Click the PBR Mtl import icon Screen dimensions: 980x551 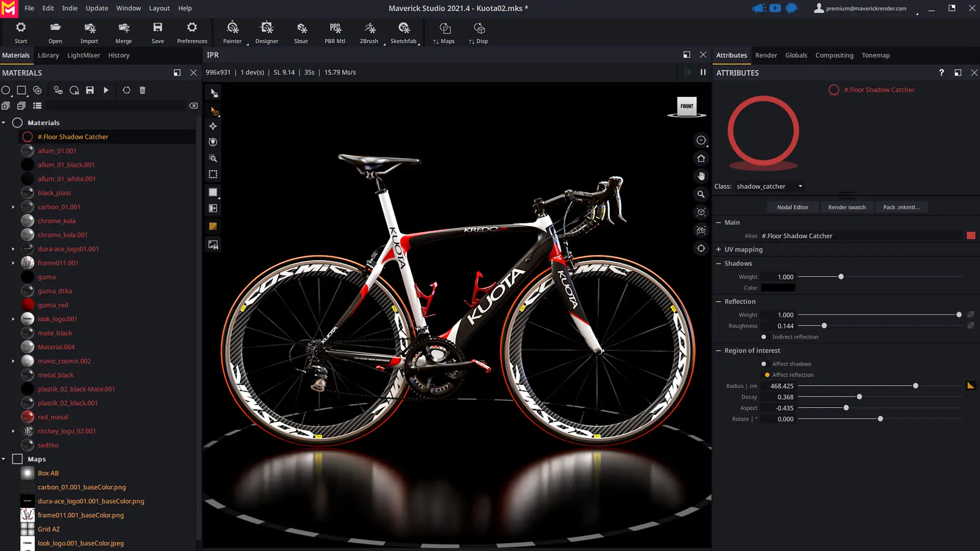[335, 33]
